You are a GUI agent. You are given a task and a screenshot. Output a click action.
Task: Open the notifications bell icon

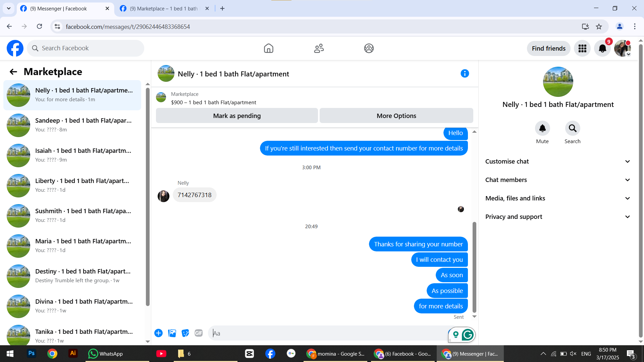click(602, 49)
